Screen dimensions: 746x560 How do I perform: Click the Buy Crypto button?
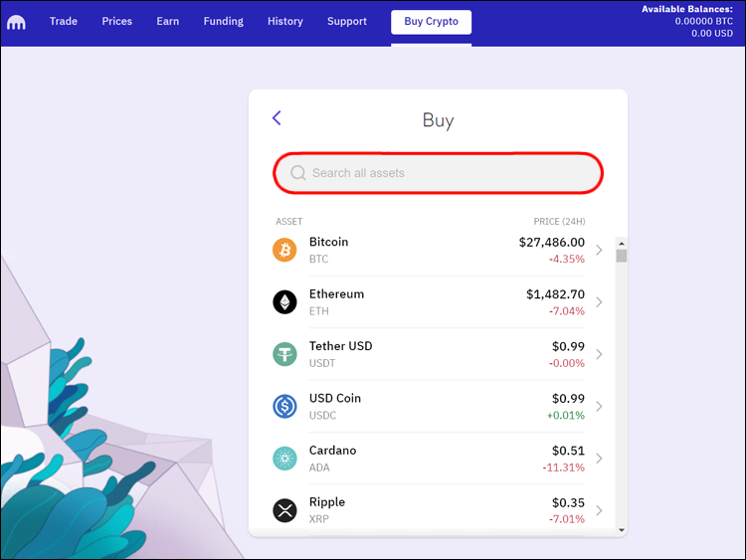click(x=431, y=22)
